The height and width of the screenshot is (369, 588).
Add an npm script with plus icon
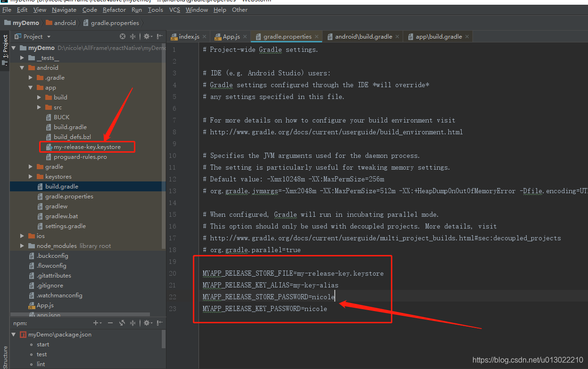pyautogui.click(x=97, y=323)
